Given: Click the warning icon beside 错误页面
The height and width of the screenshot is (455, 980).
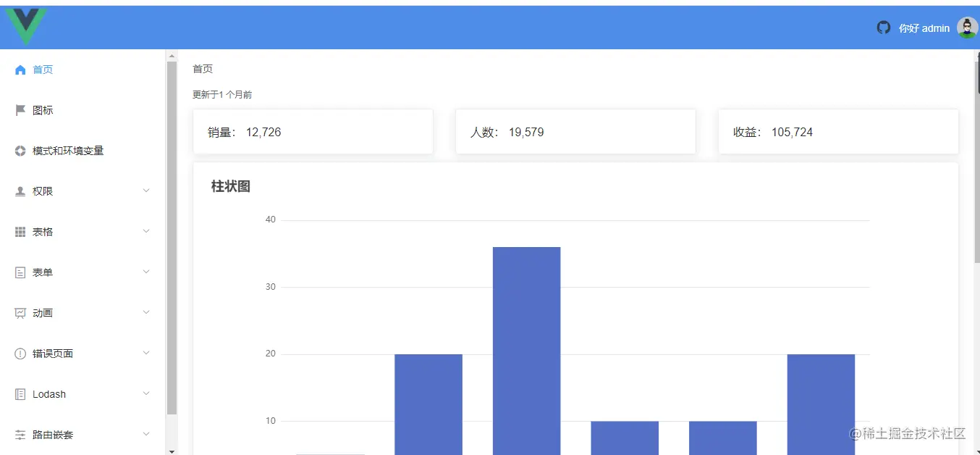Looking at the screenshot, I should 20,354.
